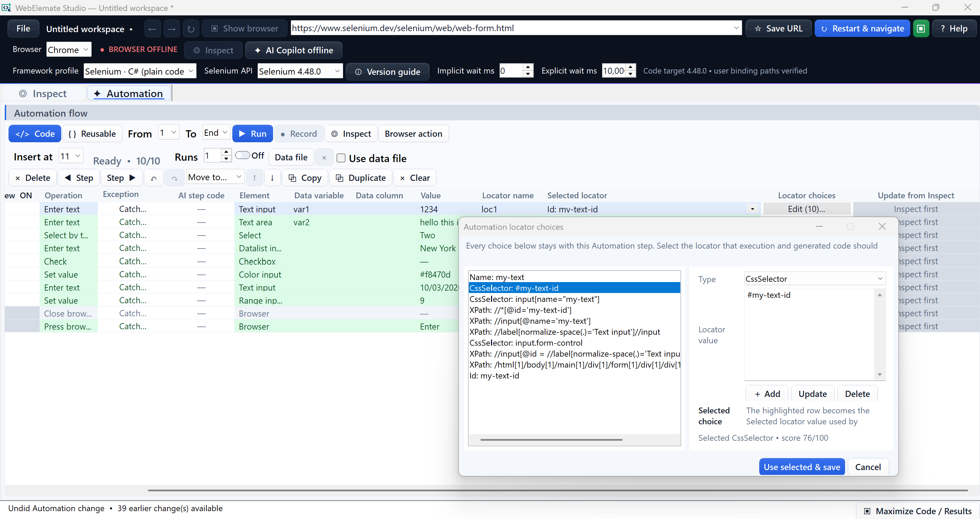Move selected step up with up arrow
This screenshot has width=980, height=519.
click(x=255, y=178)
